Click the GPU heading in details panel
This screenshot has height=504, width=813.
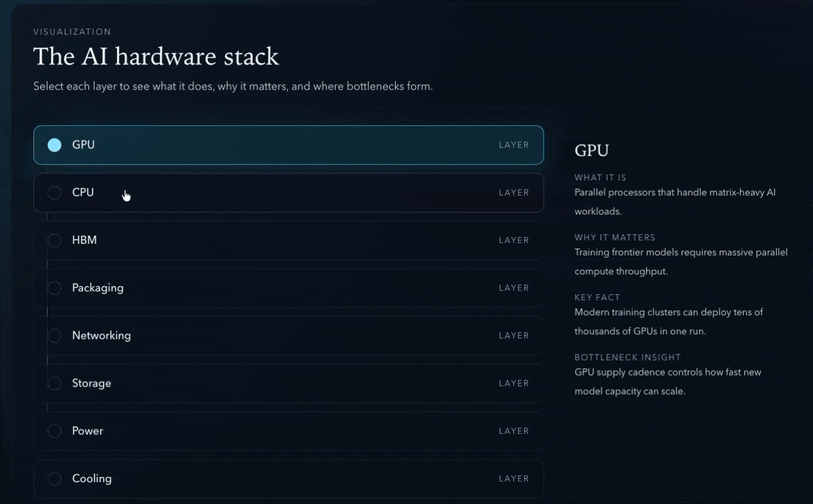point(591,151)
